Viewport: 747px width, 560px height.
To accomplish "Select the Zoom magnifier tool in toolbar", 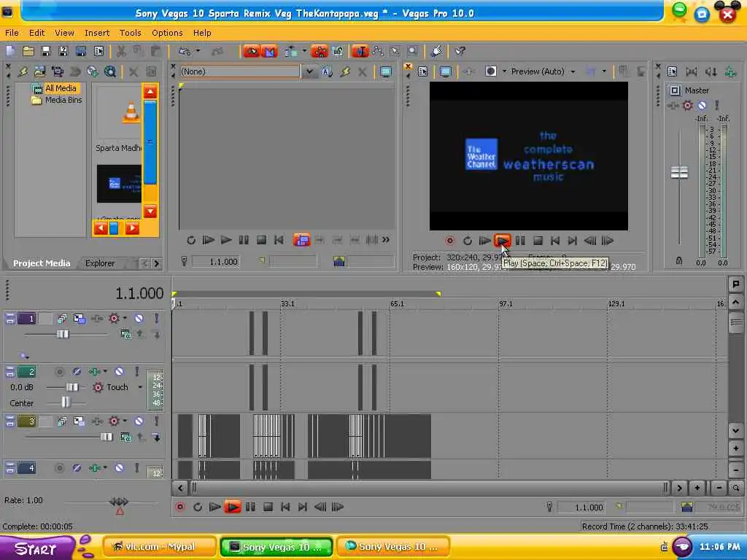I will click(413, 51).
